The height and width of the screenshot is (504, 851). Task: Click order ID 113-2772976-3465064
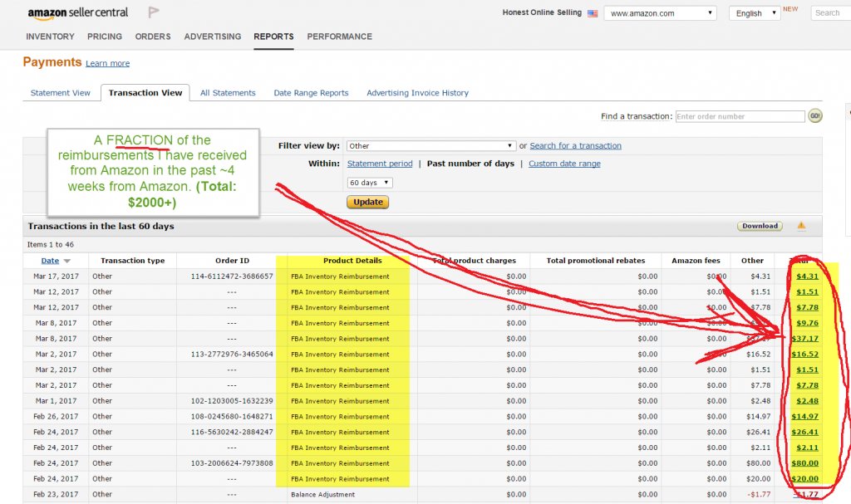[232, 354]
